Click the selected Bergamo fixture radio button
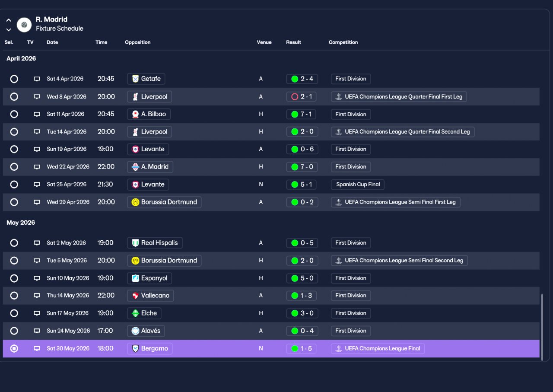553x392 pixels. tap(14, 348)
